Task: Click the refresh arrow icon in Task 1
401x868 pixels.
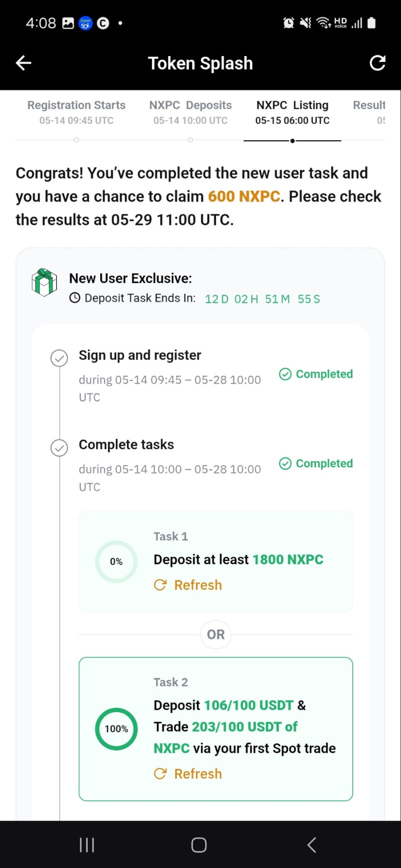Action: (x=160, y=585)
